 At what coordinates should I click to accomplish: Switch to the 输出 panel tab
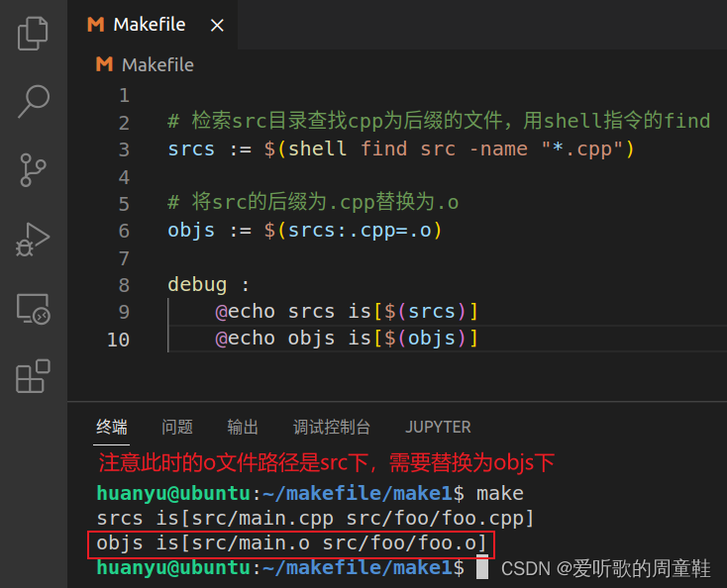pyautogui.click(x=243, y=427)
